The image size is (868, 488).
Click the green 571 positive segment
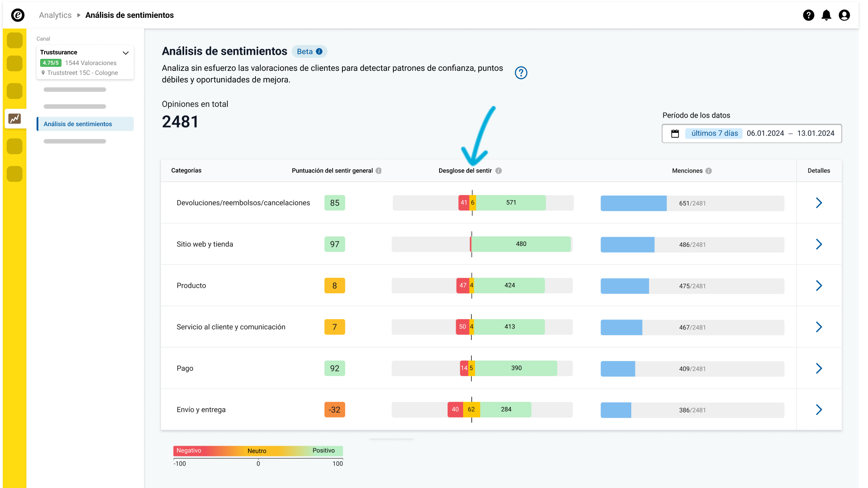coord(511,203)
